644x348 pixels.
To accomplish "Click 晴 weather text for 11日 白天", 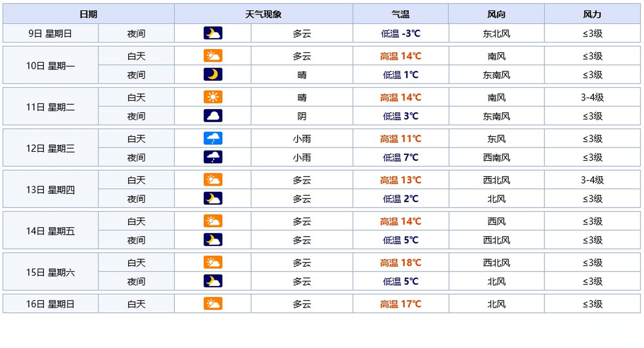I will tap(302, 97).
